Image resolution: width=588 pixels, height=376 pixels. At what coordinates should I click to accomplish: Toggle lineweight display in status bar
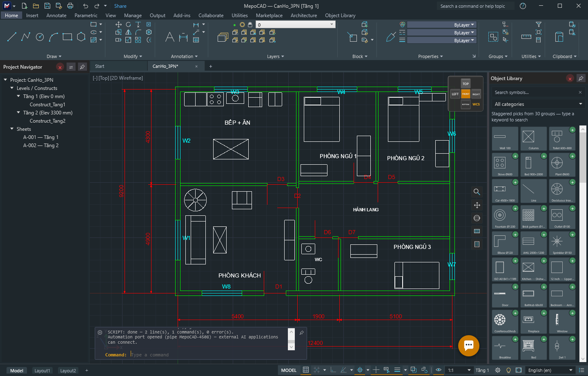click(x=397, y=370)
